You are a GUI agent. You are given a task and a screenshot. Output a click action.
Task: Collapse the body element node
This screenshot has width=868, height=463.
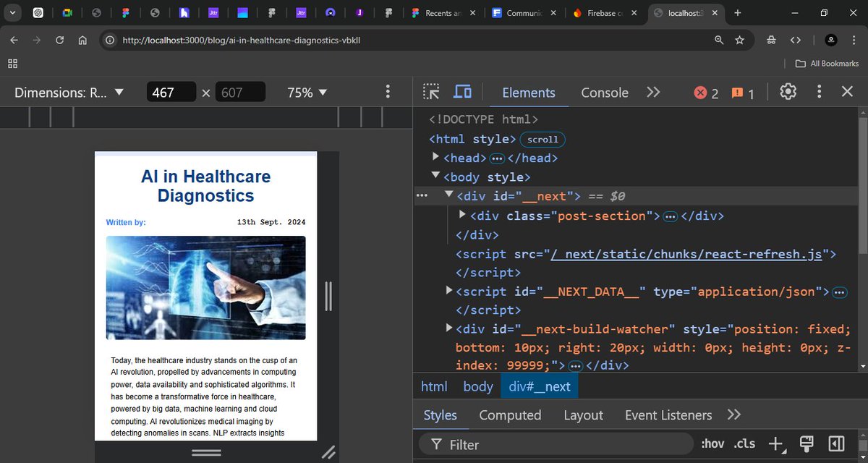coord(435,176)
